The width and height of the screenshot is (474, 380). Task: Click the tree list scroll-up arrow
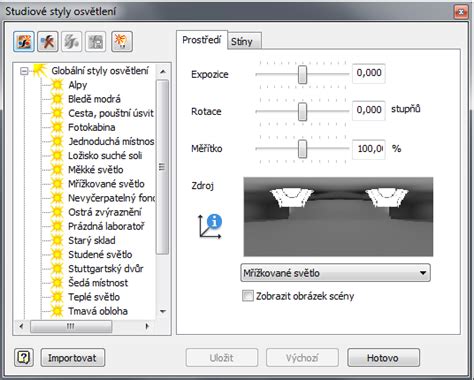pos(163,71)
